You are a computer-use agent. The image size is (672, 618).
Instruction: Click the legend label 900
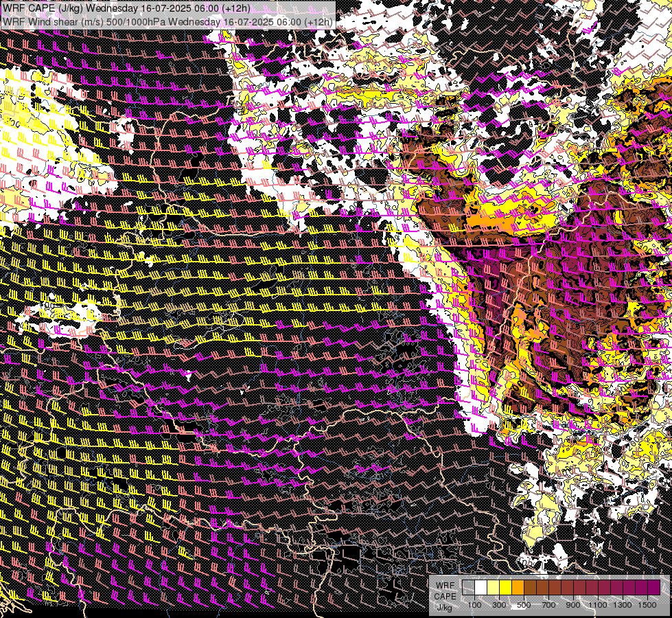tap(573, 605)
